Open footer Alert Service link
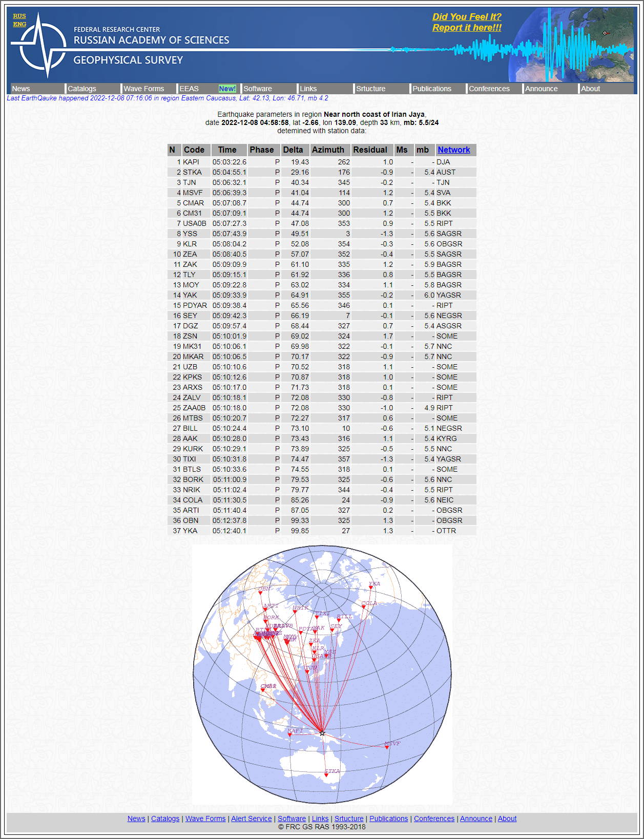Image resolution: width=644 pixels, height=839 pixels. (x=252, y=819)
